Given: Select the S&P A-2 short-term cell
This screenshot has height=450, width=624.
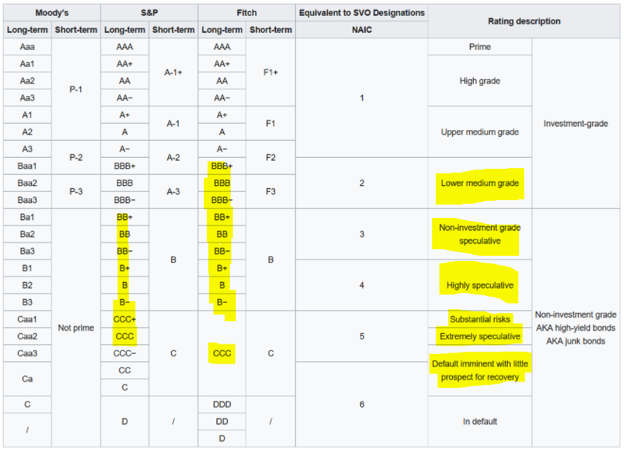Looking at the screenshot, I should [173, 158].
